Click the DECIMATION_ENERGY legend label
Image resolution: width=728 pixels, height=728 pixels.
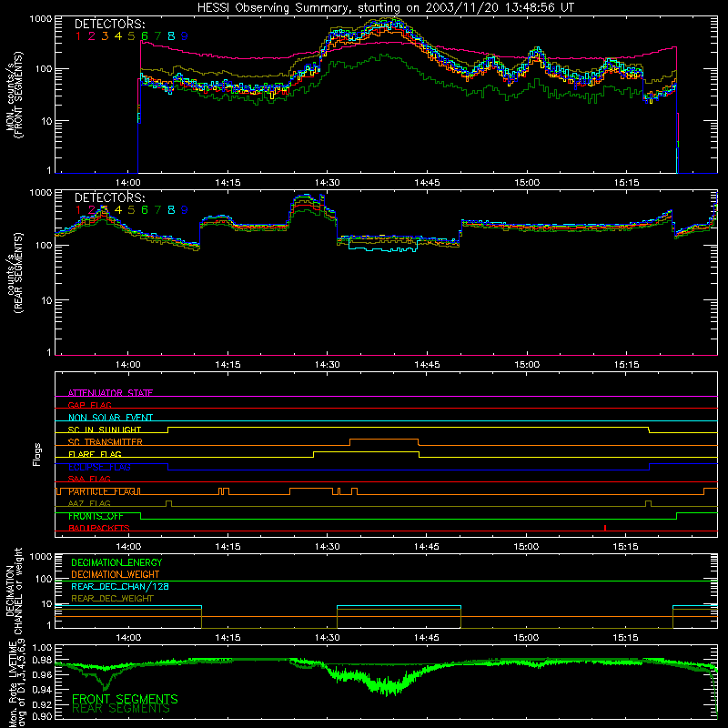coord(116,562)
